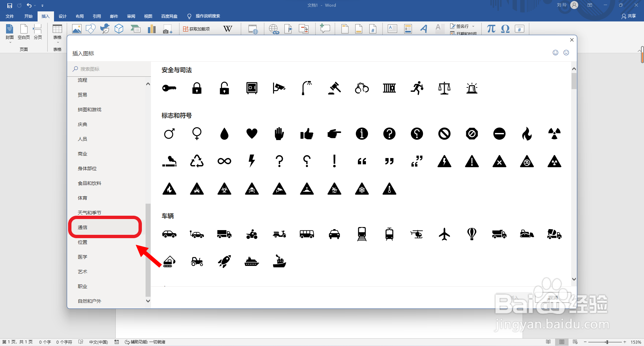
Task: Select the helicopter icon
Action: pyautogui.click(x=417, y=234)
